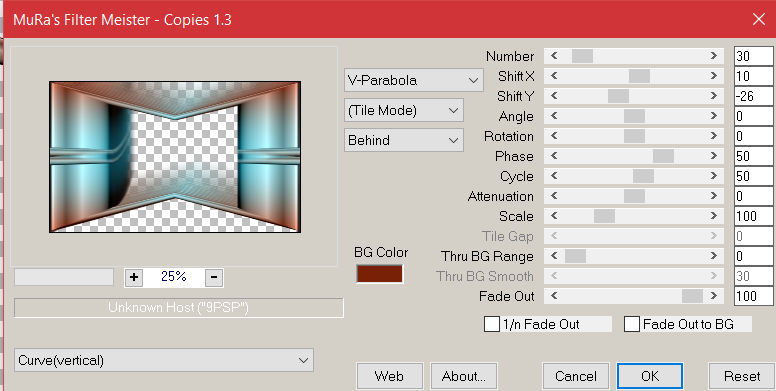Click the Rotation slider handle
776x391 pixels.
(634, 136)
